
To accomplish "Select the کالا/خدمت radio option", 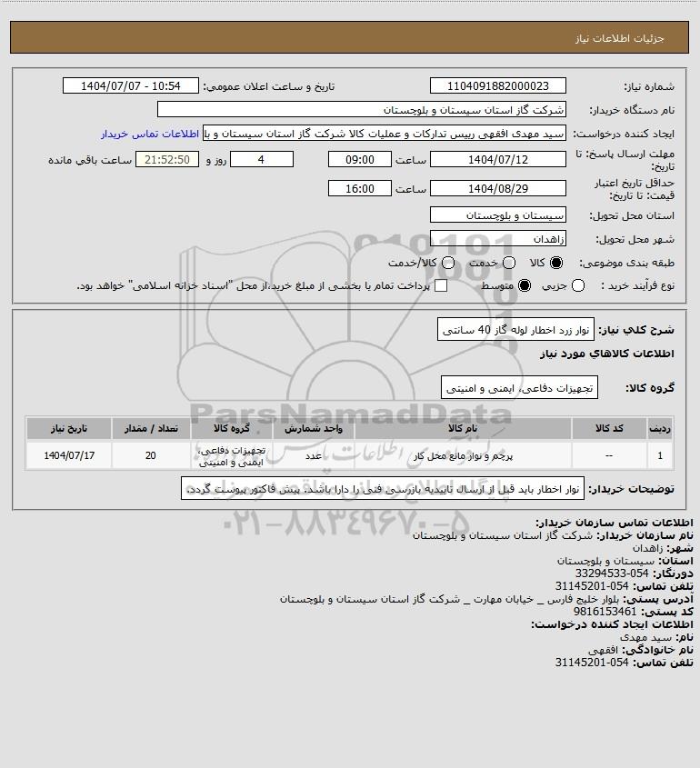I will (447, 263).
